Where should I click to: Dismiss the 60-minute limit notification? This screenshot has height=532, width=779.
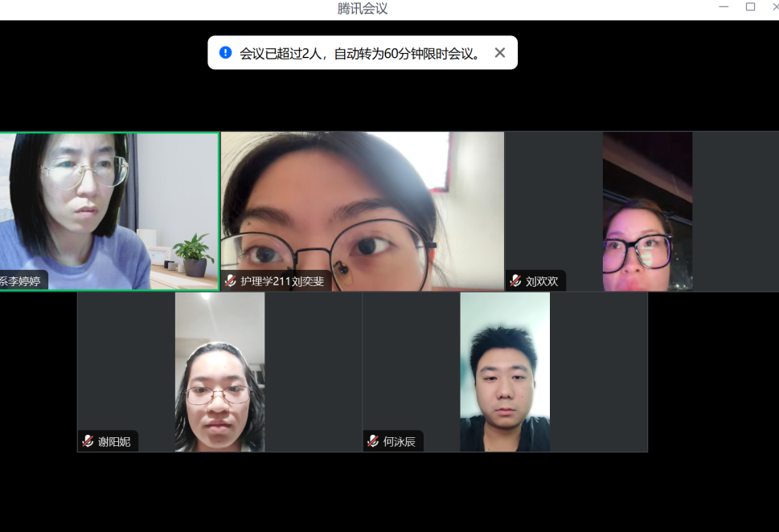[499, 53]
